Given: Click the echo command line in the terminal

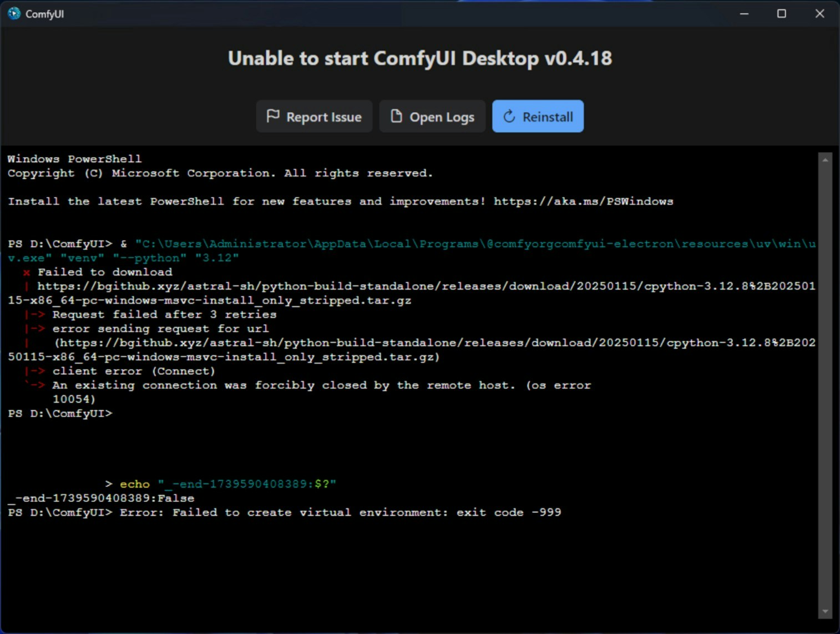Looking at the screenshot, I should [222, 484].
